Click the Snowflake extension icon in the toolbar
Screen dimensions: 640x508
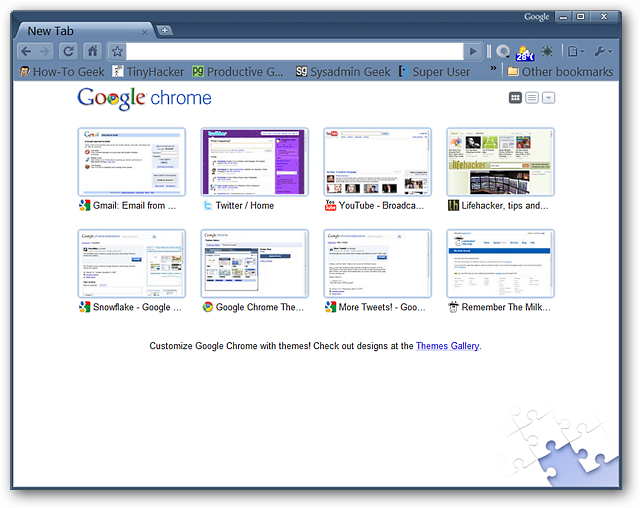coord(547,51)
